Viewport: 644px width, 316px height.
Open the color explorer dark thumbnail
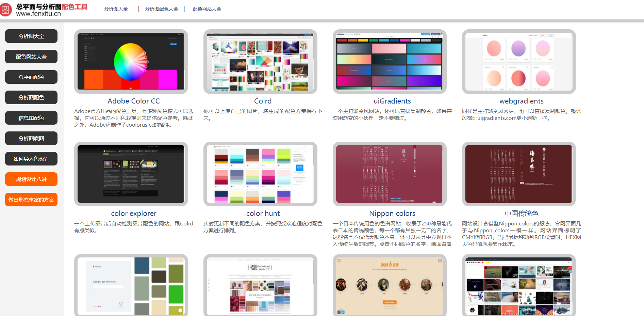[x=131, y=174]
